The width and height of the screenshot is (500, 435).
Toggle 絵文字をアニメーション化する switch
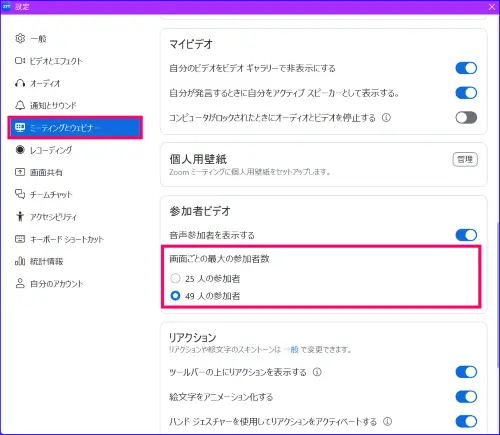(466, 397)
